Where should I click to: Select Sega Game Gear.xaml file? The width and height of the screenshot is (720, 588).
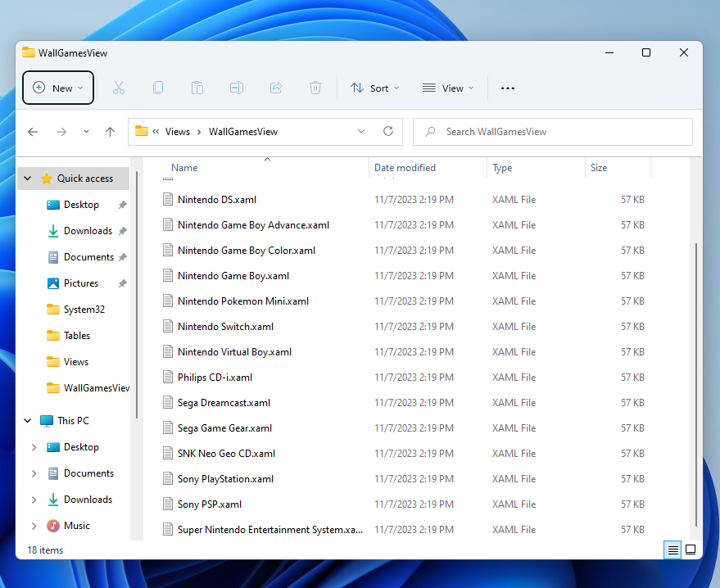[x=224, y=428]
